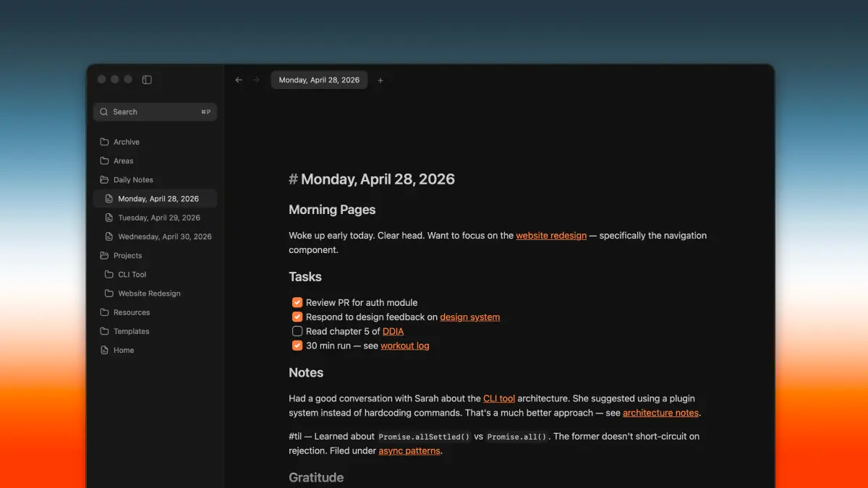Click the Search field
Viewport: 868px width, 488px height.
pos(155,112)
